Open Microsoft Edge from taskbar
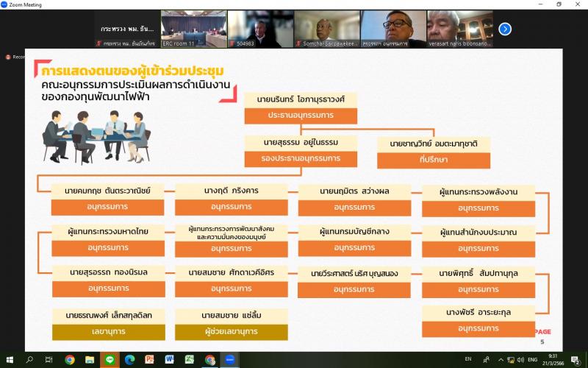The width and height of the screenshot is (588, 368). coord(130,360)
